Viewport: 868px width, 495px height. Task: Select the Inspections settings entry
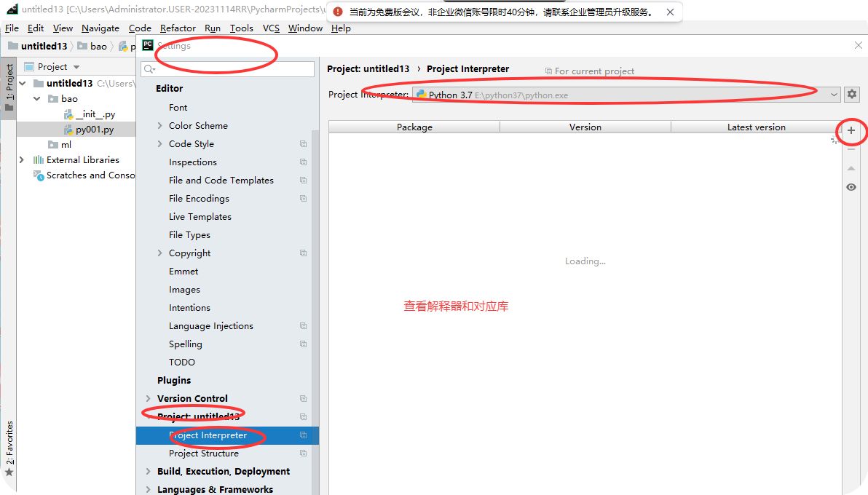(193, 162)
